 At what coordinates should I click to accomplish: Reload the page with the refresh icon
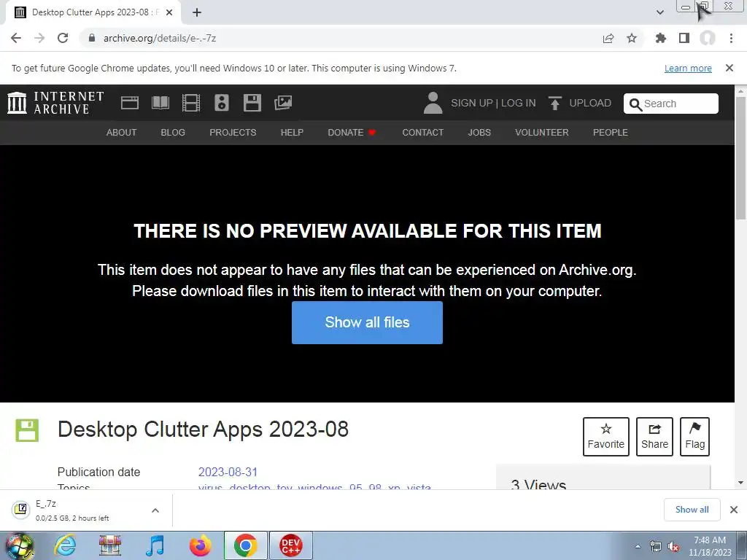(63, 38)
